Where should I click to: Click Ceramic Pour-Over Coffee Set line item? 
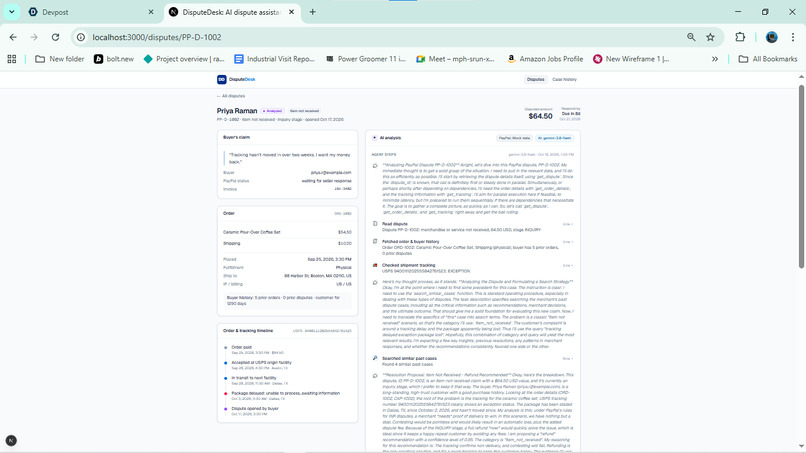(x=252, y=232)
